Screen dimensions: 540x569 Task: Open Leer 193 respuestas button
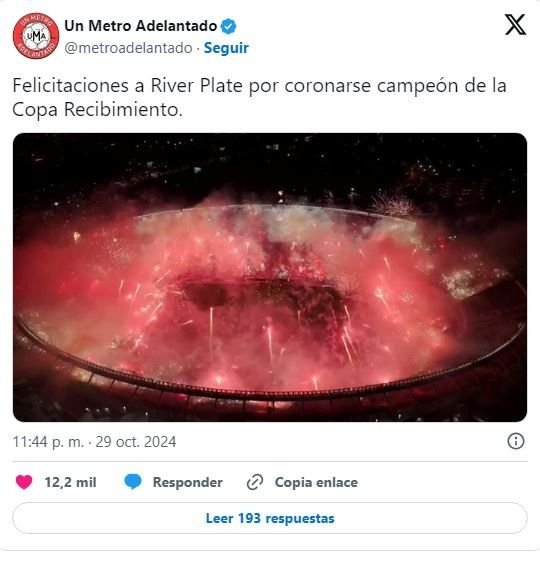tap(270, 518)
